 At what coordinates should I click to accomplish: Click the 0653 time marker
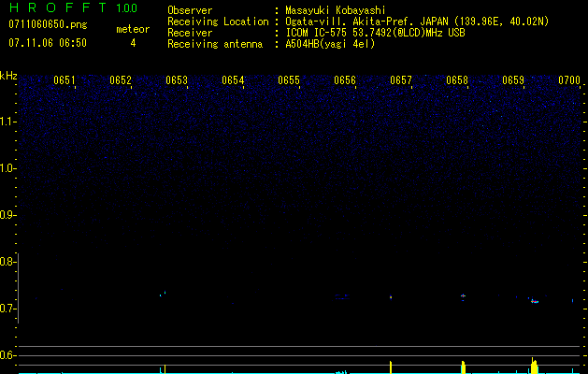pos(177,80)
